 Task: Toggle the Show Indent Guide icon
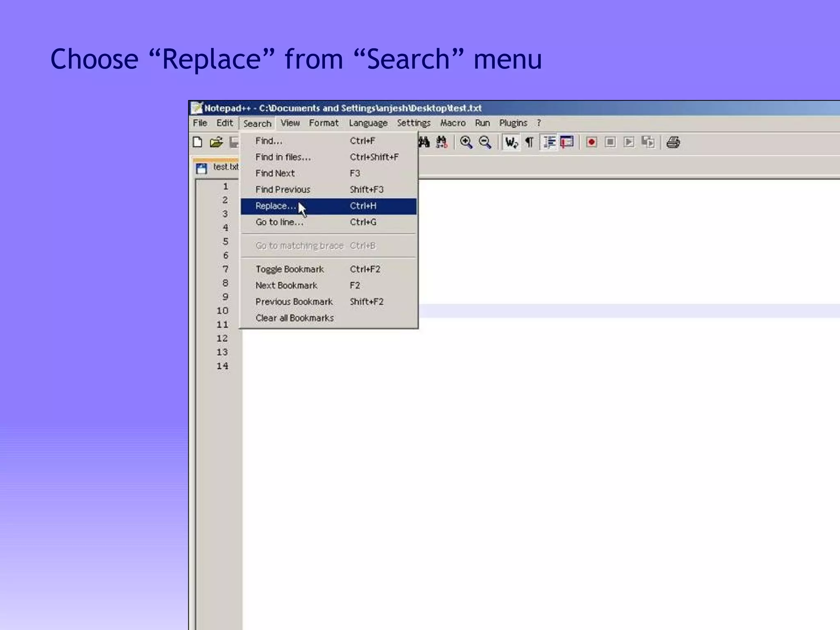[549, 142]
